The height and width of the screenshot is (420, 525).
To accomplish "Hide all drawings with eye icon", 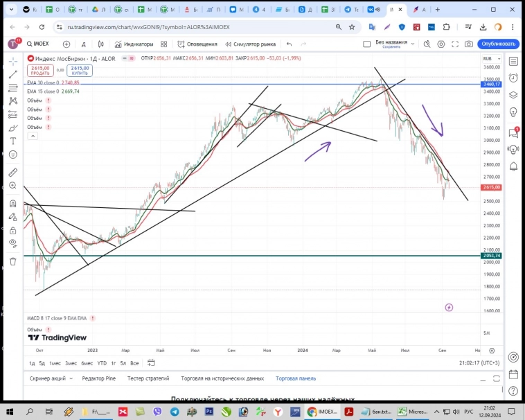I will tap(12, 243).
